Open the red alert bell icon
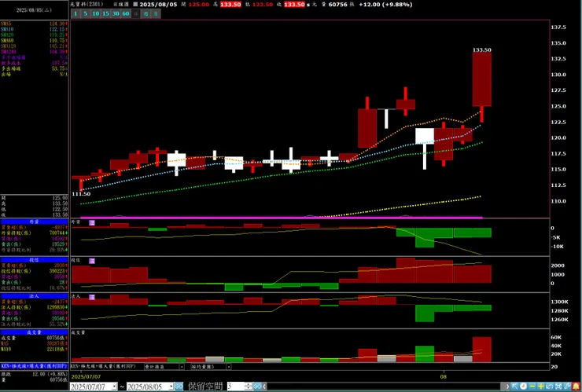Image resolution: width=582 pixels, height=392 pixels. point(576,386)
